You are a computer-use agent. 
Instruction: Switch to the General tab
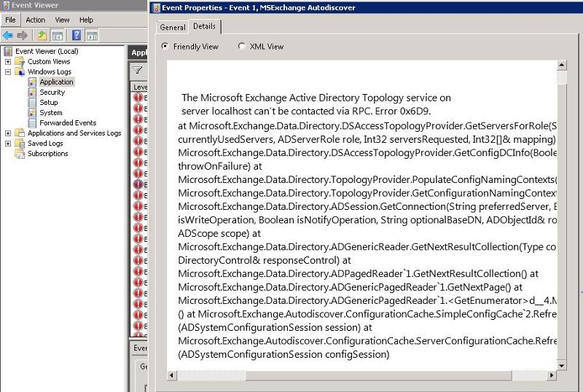coord(173,28)
